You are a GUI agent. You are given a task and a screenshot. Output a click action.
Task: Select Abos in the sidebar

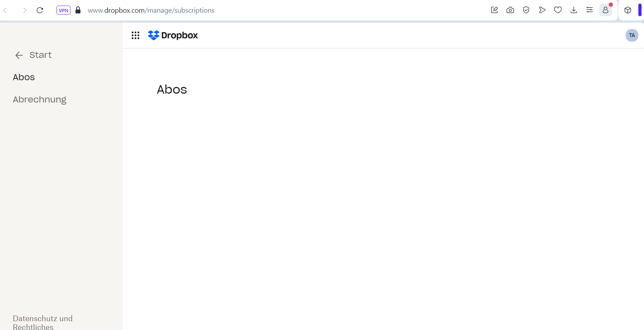point(24,77)
